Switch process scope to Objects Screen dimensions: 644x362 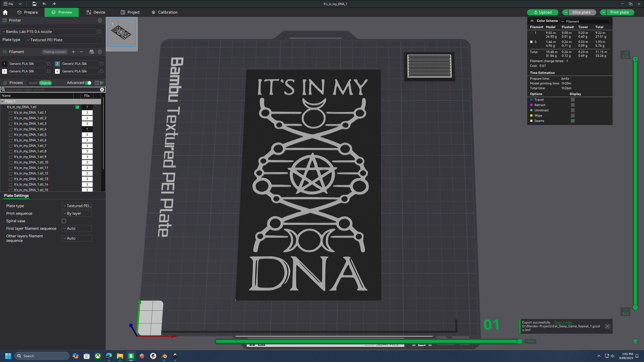[x=45, y=83]
